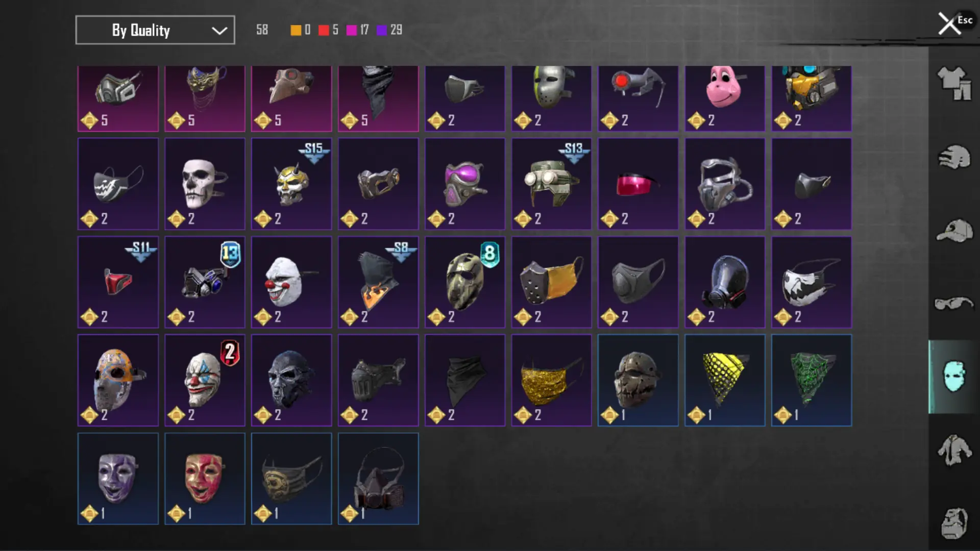Select the backpack category icon
The image size is (980, 551).
click(954, 523)
